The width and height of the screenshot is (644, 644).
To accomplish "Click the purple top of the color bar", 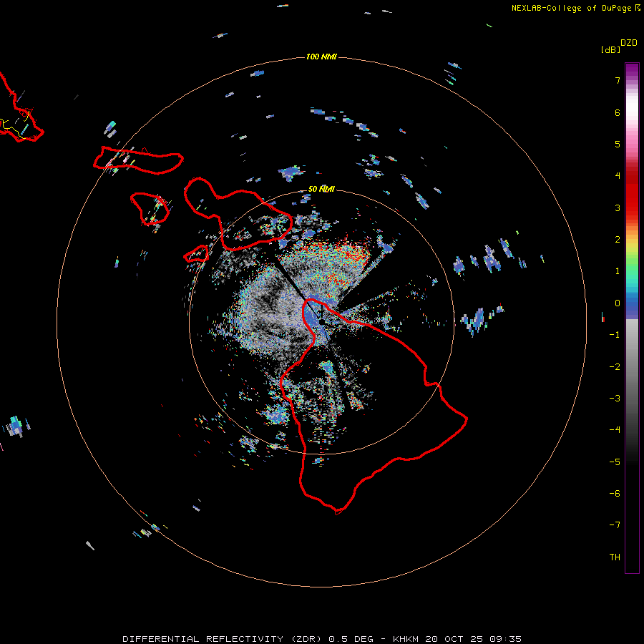I will coord(632,70).
